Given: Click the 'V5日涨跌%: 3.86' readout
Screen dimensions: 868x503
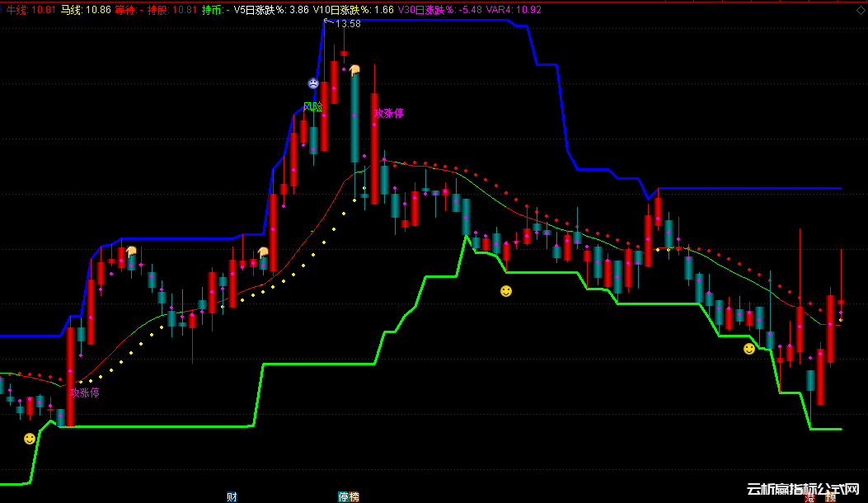Looking at the screenshot, I should [271, 10].
